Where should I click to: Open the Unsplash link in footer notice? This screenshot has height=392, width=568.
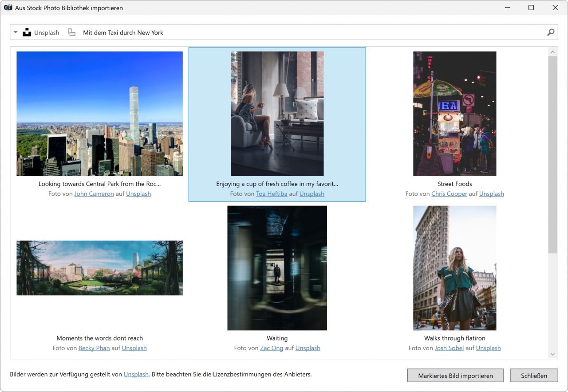click(136, 374)
